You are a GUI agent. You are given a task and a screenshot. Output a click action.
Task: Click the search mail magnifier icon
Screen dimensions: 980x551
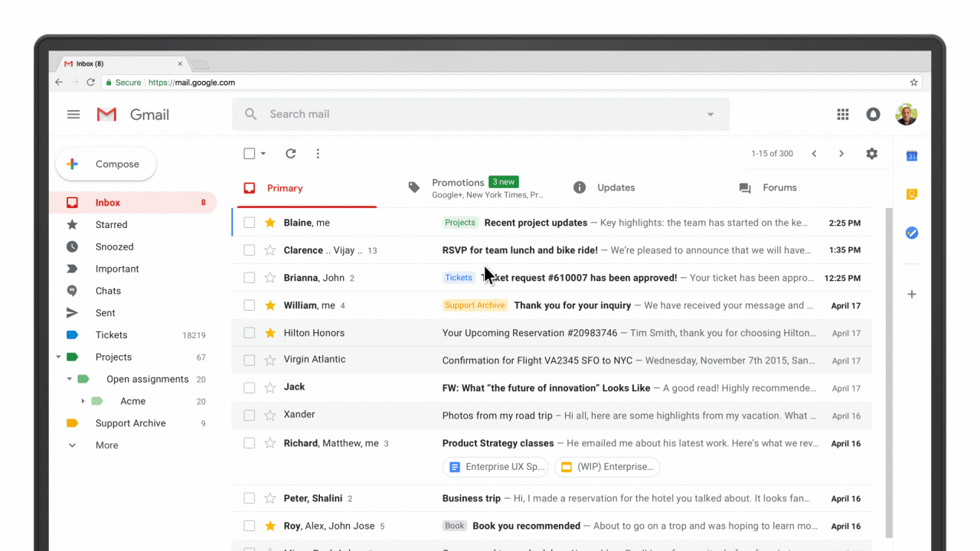pos(250,113)
